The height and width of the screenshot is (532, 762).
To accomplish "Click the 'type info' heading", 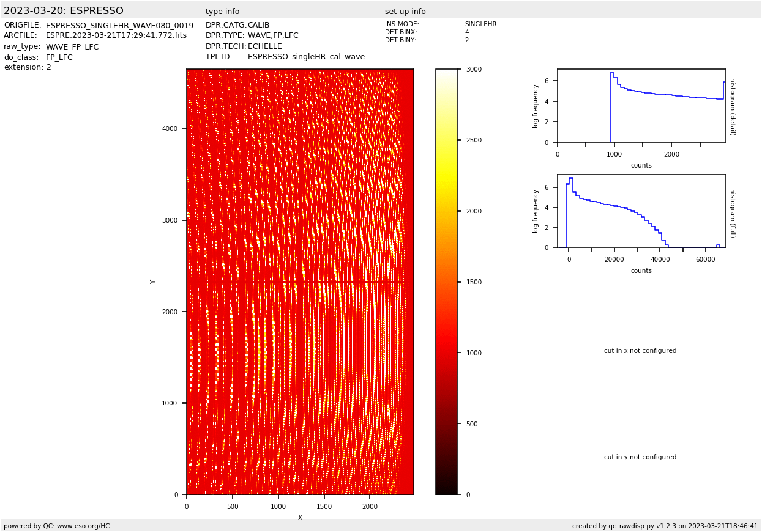I will tap(222, 12).
